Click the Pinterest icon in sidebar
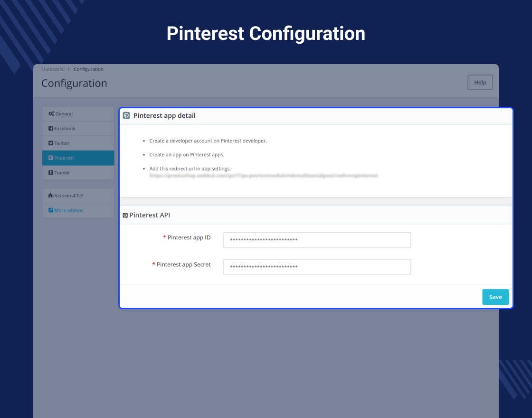Image resolution: width=532 pixels, height=418 pixels. [x=50, y=158]
